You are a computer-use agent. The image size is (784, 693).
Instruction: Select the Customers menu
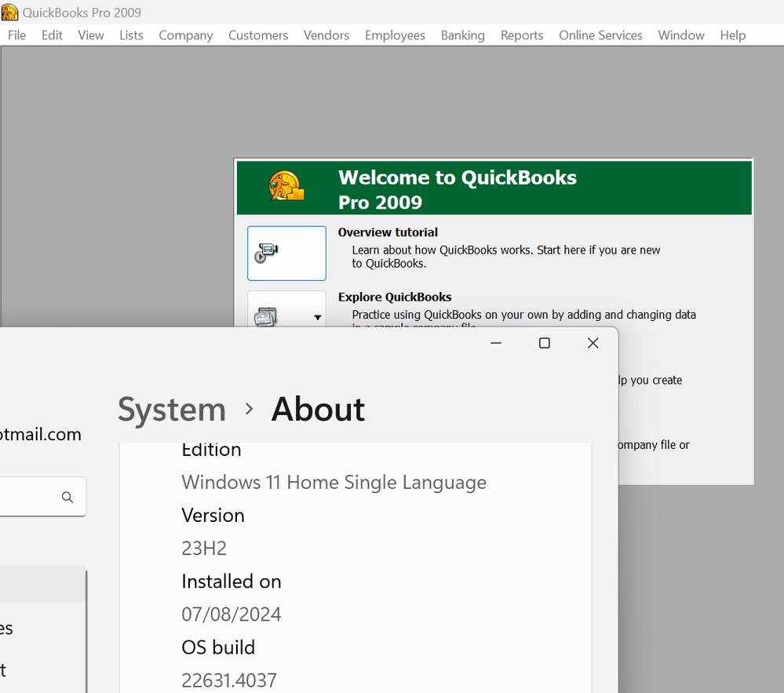pos(258,35)
